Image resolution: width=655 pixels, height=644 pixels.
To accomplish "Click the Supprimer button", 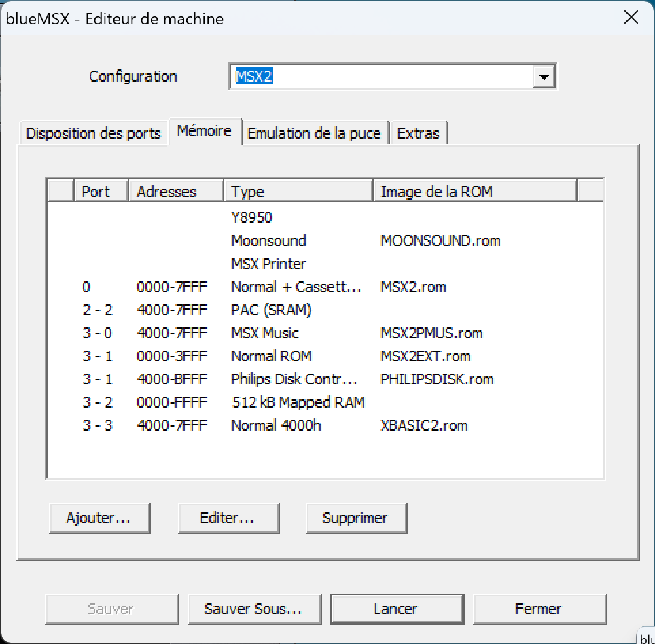I will [356, 518].
